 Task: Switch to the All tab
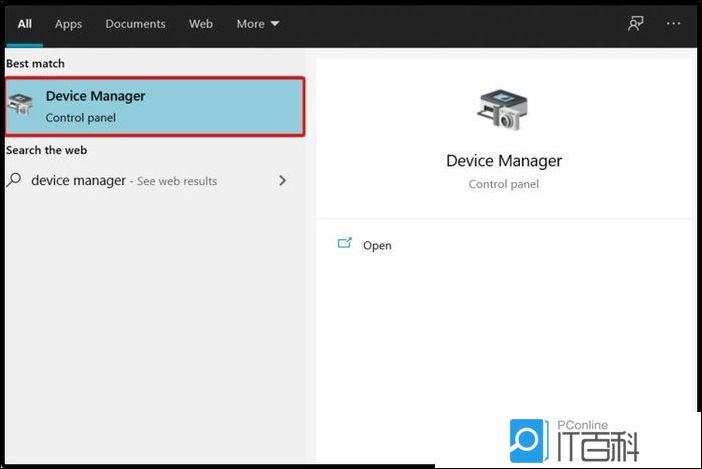pyautogui.click(x=24, y=24)
